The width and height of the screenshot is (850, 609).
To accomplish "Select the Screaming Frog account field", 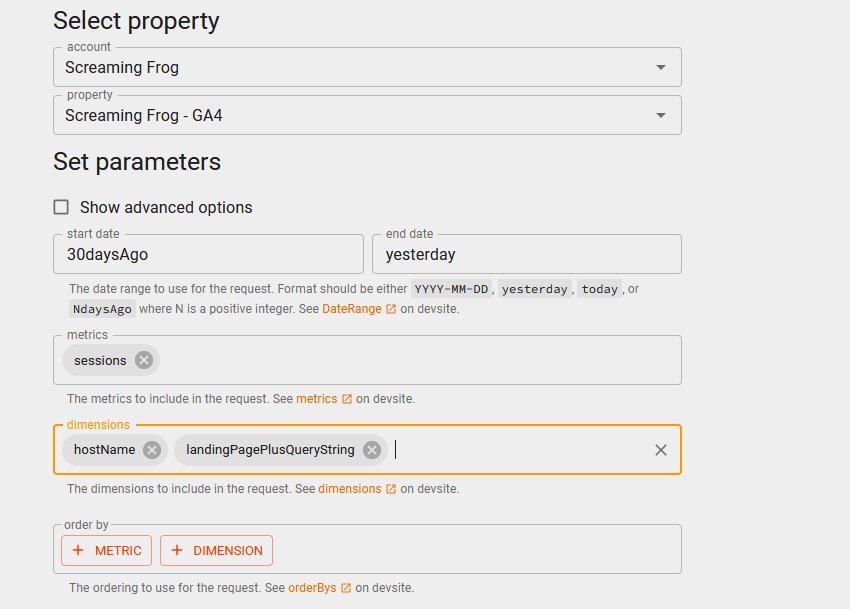I will pos(340,68).
